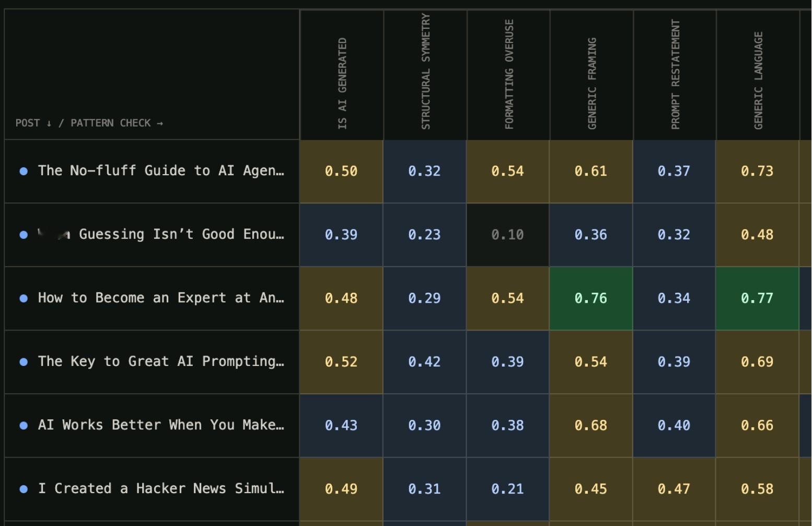
Task: Click the blue dot beside No-fluff Guide post
Action: (24, 171)
